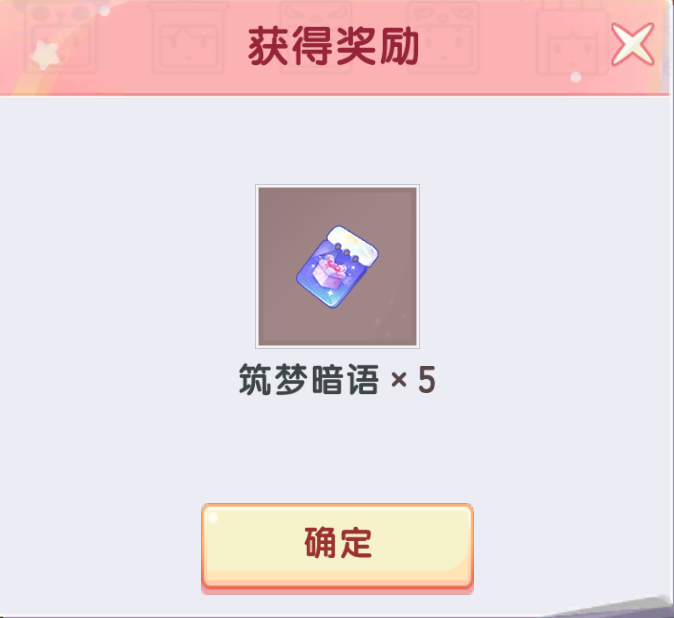Click the three punch holes on the ticket
This screenshot has width=674, height=618.
pyautogui.click(x=348, y=254)
